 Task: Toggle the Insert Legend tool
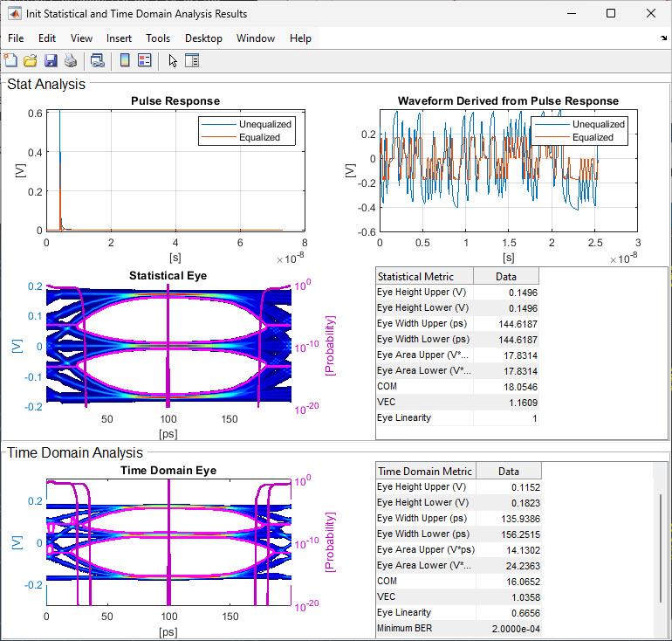145,60
